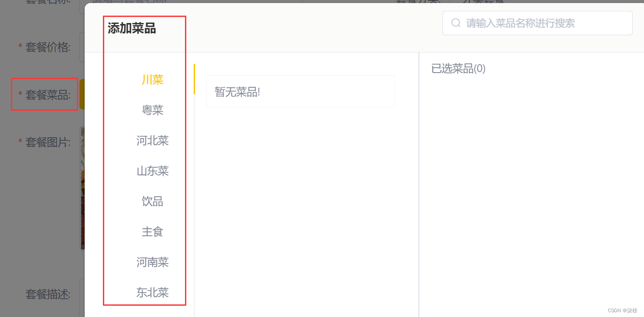Click the search magnifier icon
Image resolution: width=644 pixels, height=317 pixels.
pyautogui.click(x=456, y=23)
